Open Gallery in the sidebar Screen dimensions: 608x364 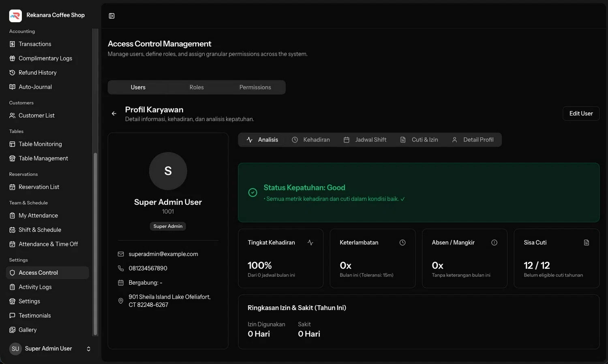point(47,330)
